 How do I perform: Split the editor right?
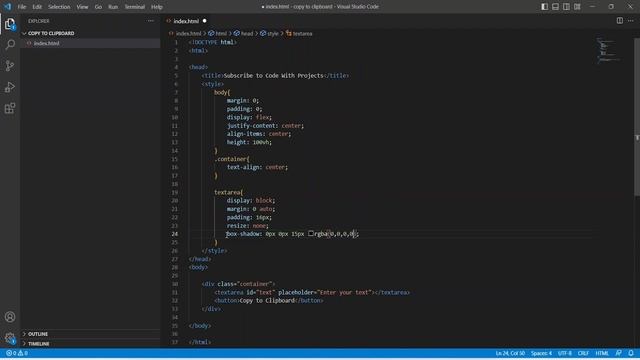point(620,20)
